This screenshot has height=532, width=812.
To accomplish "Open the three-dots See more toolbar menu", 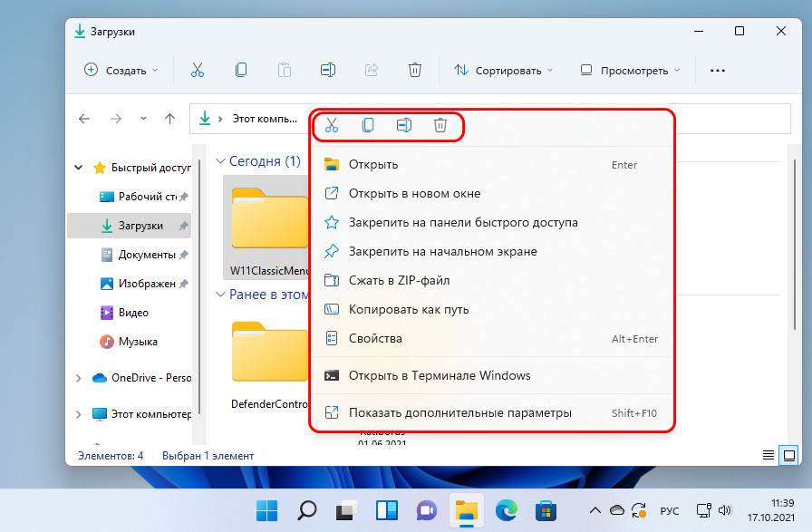I will (718, 70).
